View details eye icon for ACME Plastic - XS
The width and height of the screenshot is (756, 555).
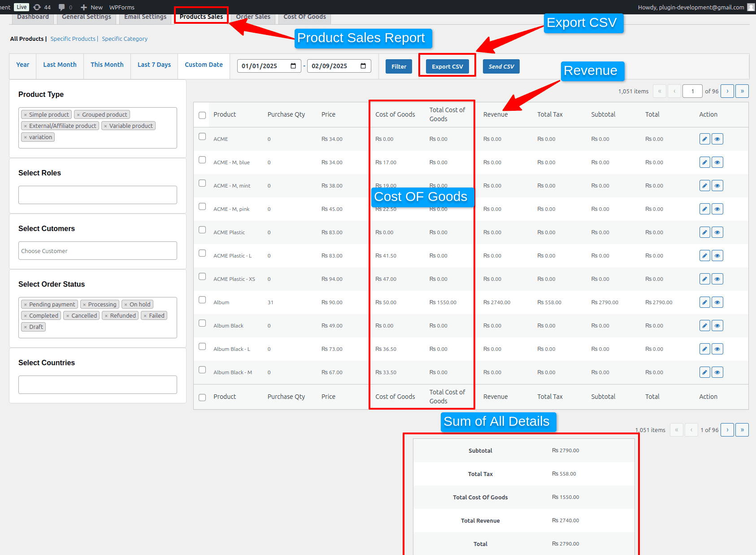(717, 279)
